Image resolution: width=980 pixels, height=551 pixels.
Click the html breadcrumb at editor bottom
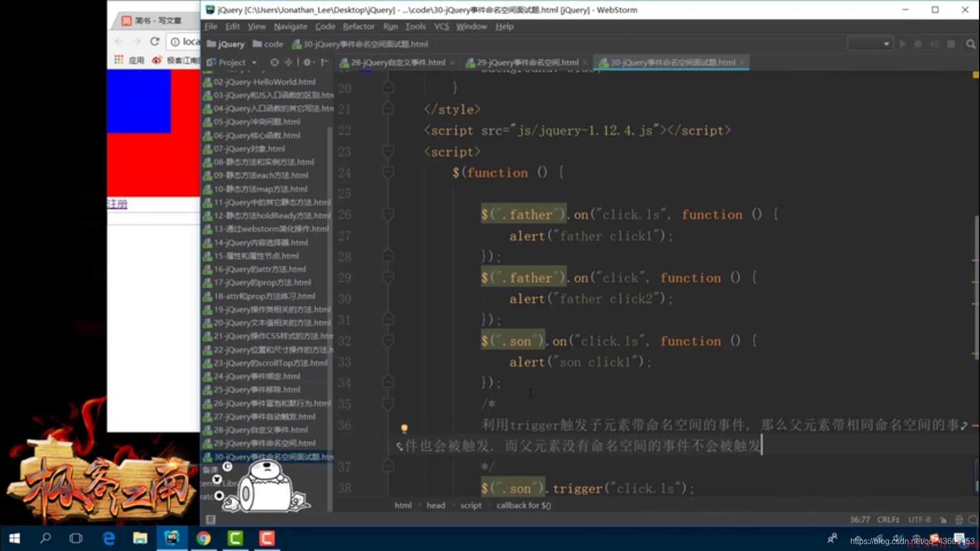click(403, 505)
